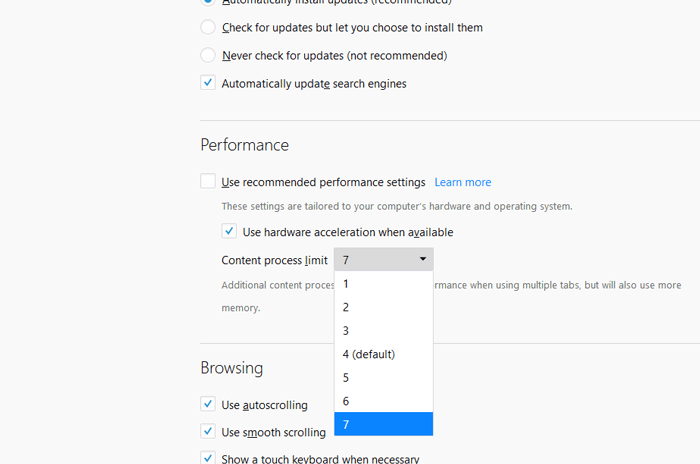Select option 3 in the dropdown list
Screen dimensions: 700x464
pos(383,330)
